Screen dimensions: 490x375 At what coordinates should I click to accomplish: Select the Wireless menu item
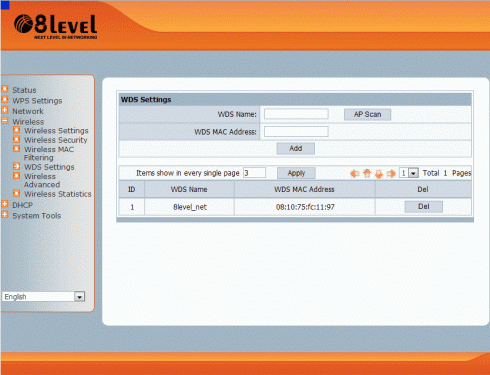[x=28, y=122]
